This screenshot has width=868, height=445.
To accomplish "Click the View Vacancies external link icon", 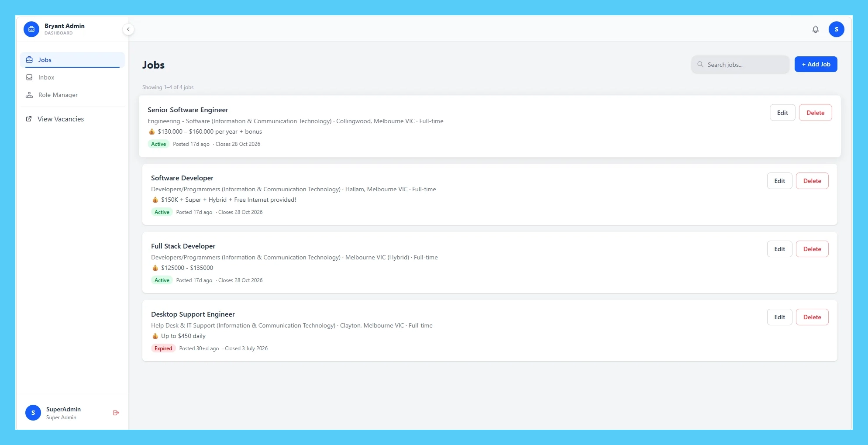I will pos(29,119).
